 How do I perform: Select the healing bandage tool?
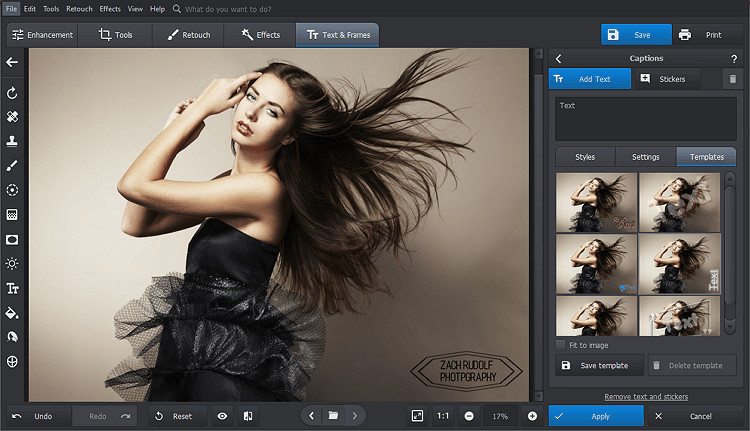click(12, 117)
